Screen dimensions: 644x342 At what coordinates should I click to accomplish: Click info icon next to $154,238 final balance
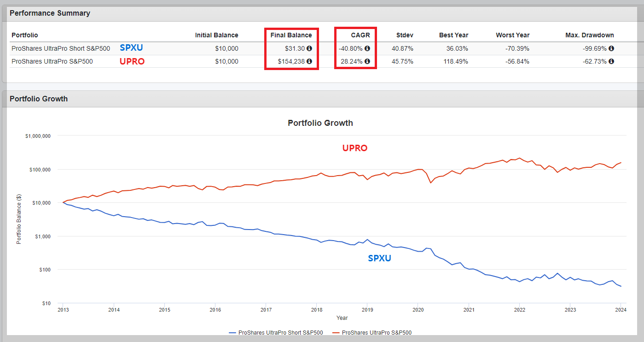click(309, 61)
